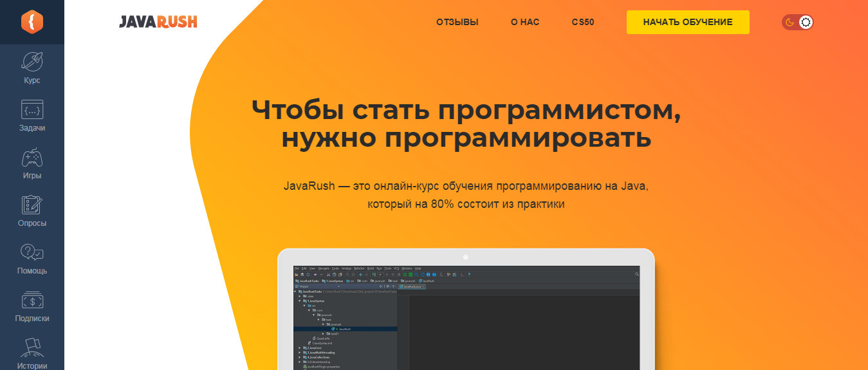Open the Игры gamepad icon
This screenshot has width=868, height=370.
pos(32,158)
